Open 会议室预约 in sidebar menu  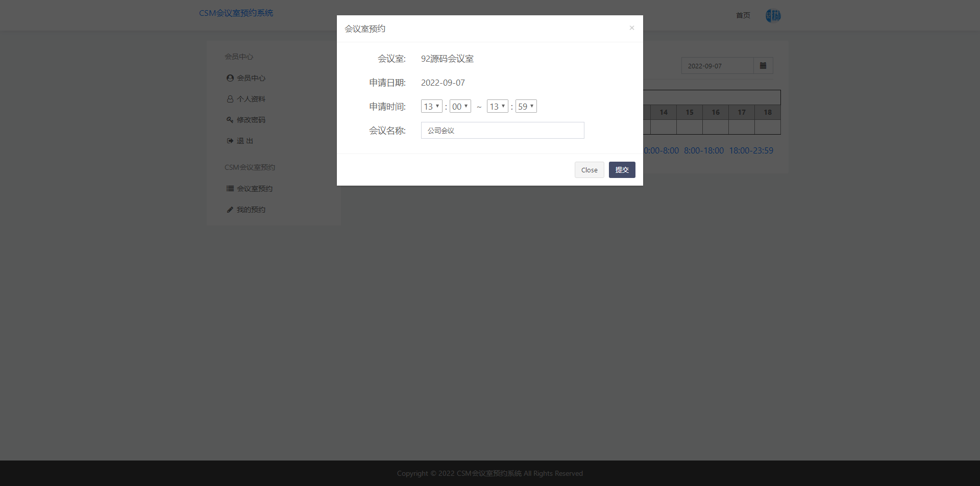coord(254,189)
